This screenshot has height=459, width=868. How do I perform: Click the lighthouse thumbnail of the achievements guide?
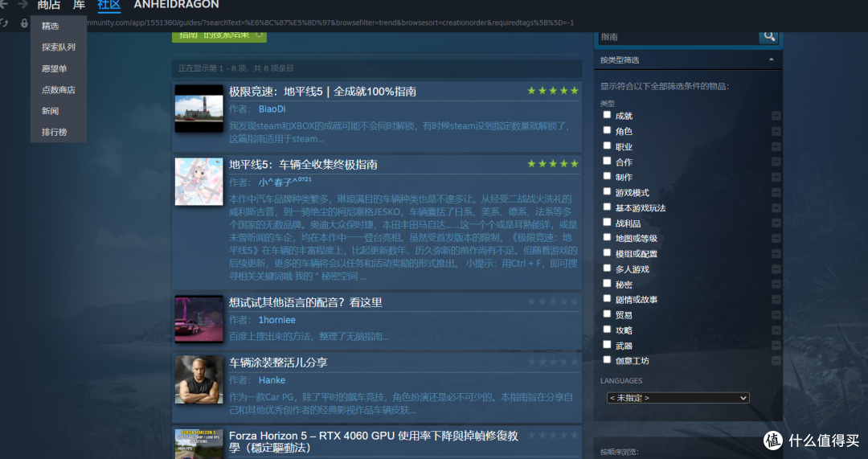coord(199,109)
